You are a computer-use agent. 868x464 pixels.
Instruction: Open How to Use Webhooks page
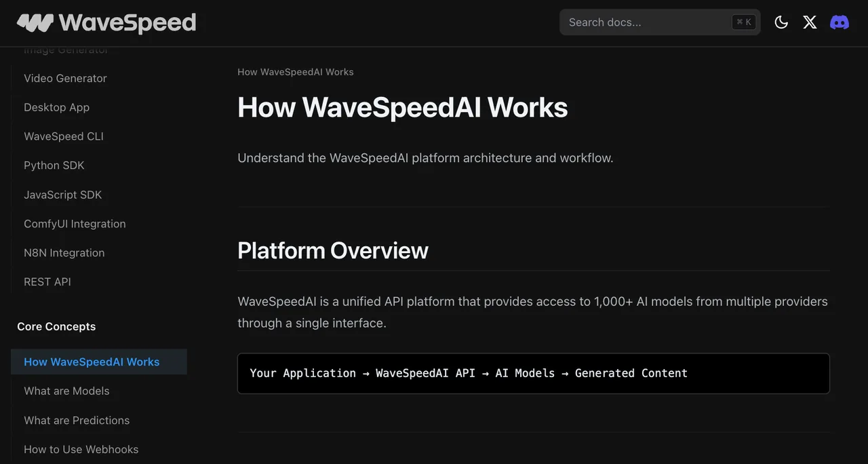pyautogui.click(x=81, y=449)
